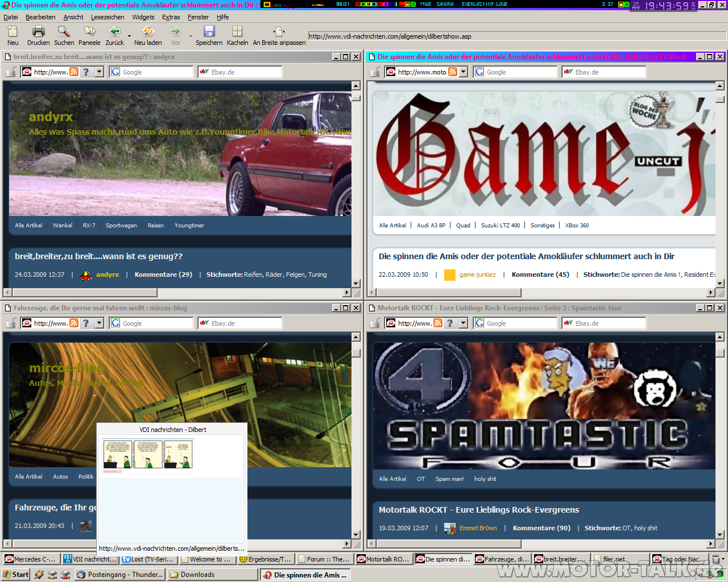The width and height of the screenshot is (728, 582).
Task: Open address dropdown in the andyrx window
Action: 100,72
